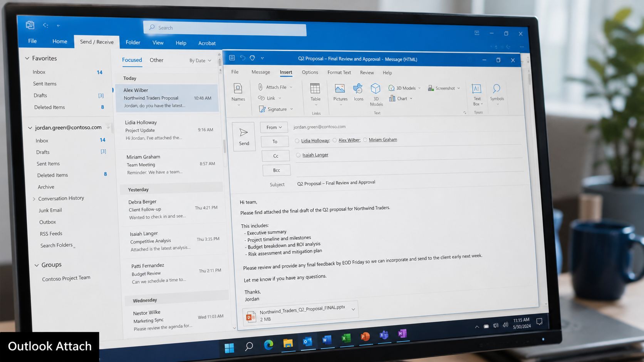The height and width of the screenshot is (362, 644).
Task: Click the Icons insert button
Action: tap(358, 92)
